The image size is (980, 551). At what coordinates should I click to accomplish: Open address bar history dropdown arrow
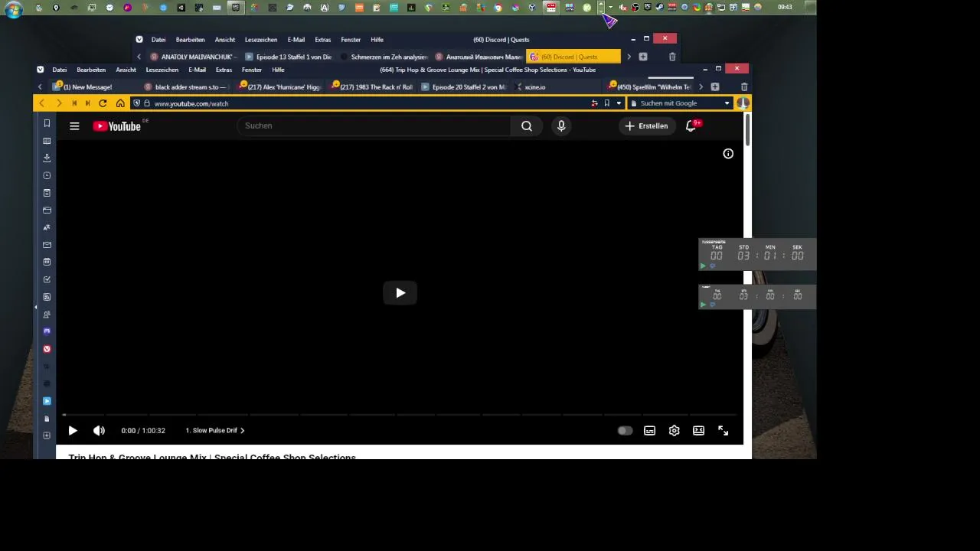pyautogui.click(x=619, y=103)
